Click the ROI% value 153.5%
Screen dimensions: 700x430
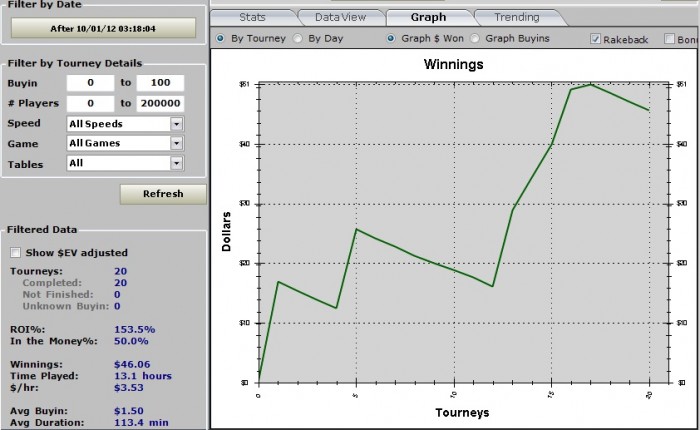coord(134,330)
